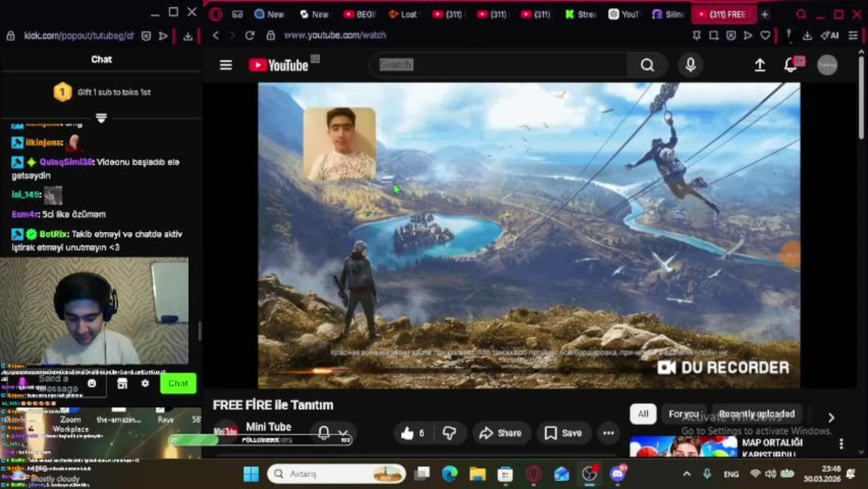
Task: Open the Windows Start menu
Action: pyautogui.click(x=251, y=473)
